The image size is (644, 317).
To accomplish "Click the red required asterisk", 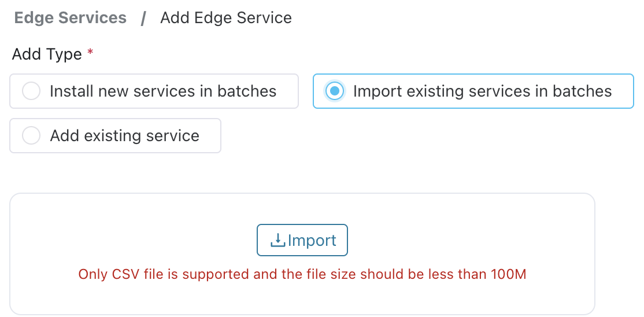I will pos(90,54).
